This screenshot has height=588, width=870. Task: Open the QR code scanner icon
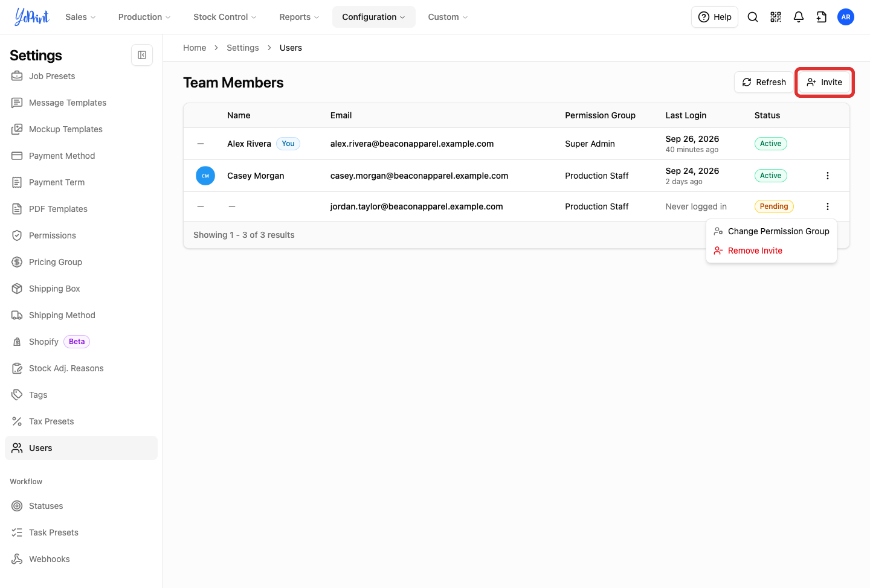point(776,17)
